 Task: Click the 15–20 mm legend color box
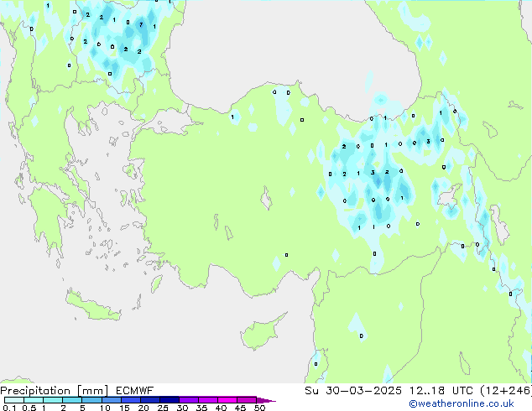pyautogui.click(x=130, y=400)
